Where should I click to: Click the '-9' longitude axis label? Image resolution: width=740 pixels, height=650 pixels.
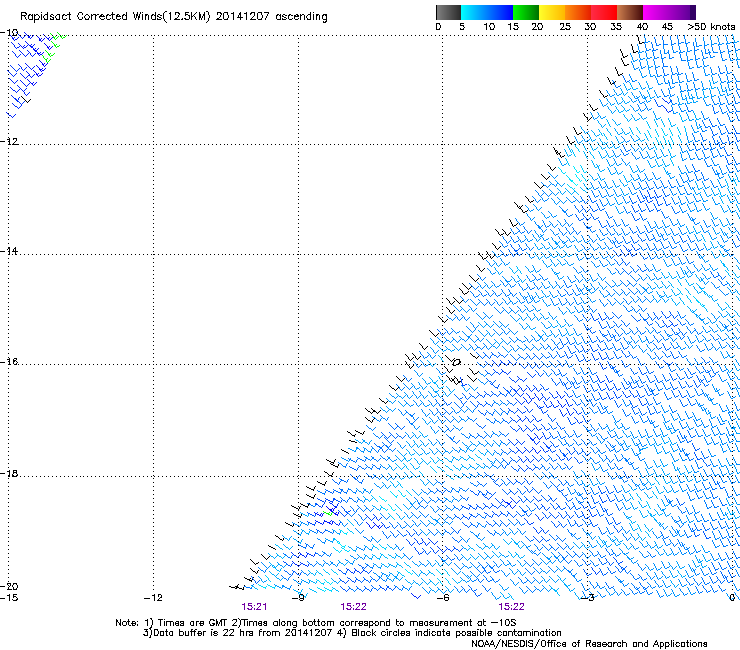pos(298,598)
